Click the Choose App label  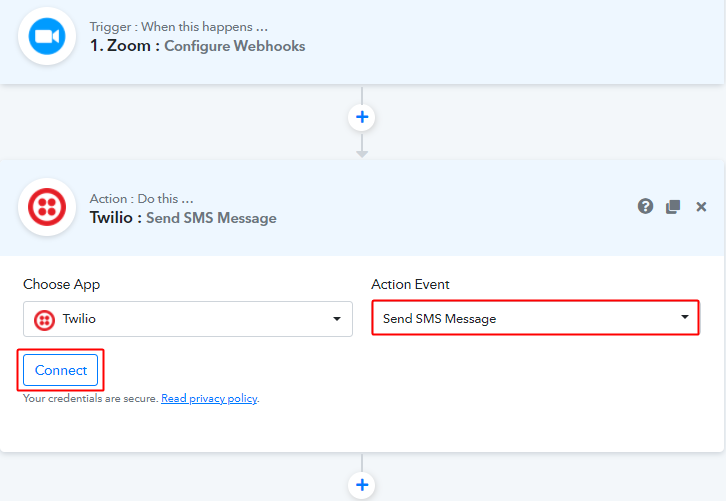(62, 284)
